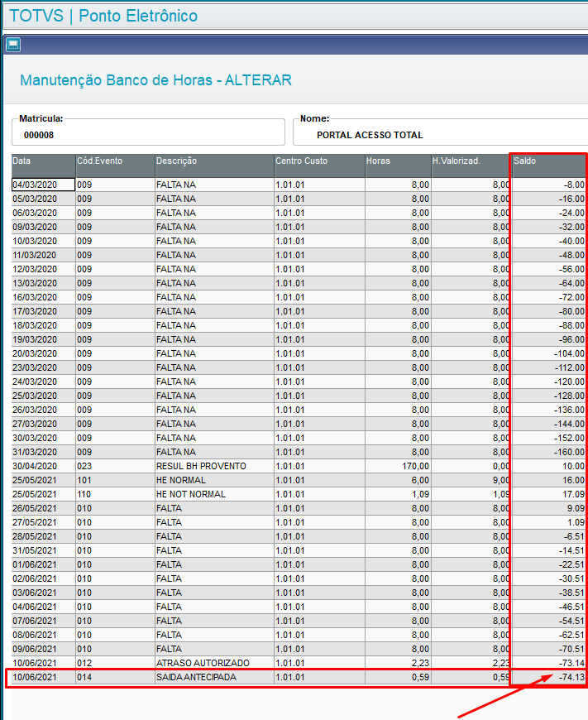Click the Saldo value 1.09
Screen dimensions: 588x720
[x=576, y=522]
